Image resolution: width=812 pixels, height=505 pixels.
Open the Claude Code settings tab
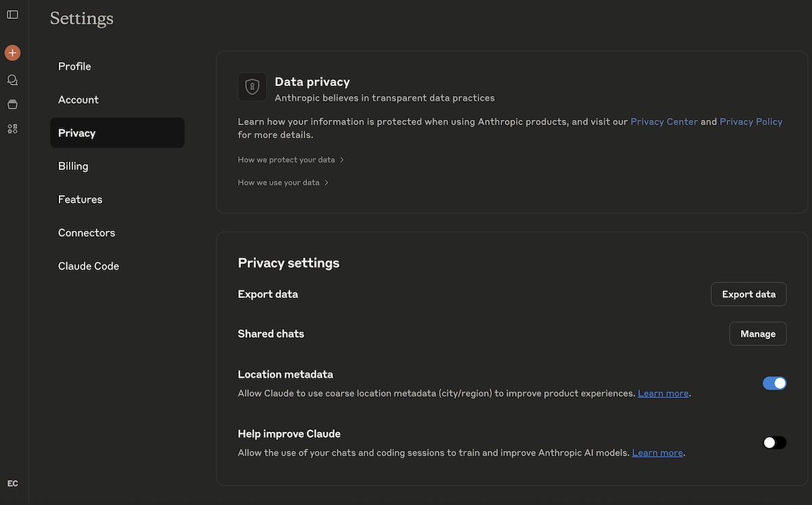[89, 266]
